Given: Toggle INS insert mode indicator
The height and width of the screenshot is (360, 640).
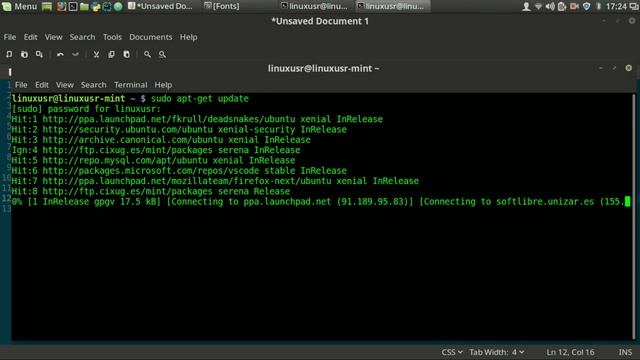Looking at the screenshot, I should (625, 352).
